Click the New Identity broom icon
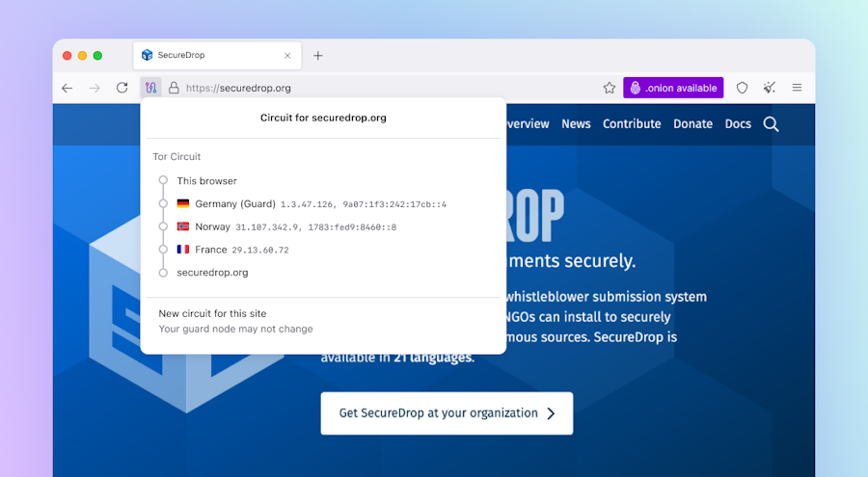Viewport: 868px width, 477px height. tap(770, 88)
